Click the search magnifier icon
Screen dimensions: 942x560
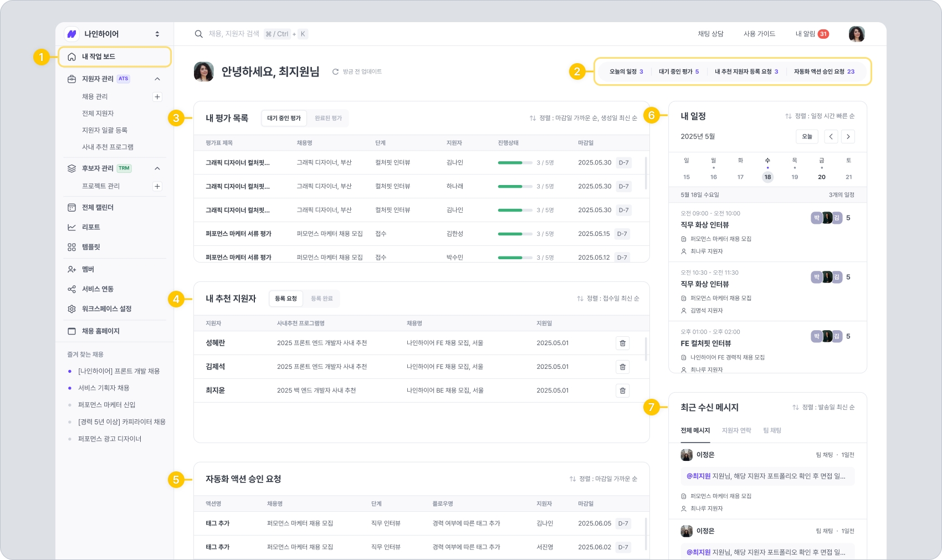coord(198,34)
